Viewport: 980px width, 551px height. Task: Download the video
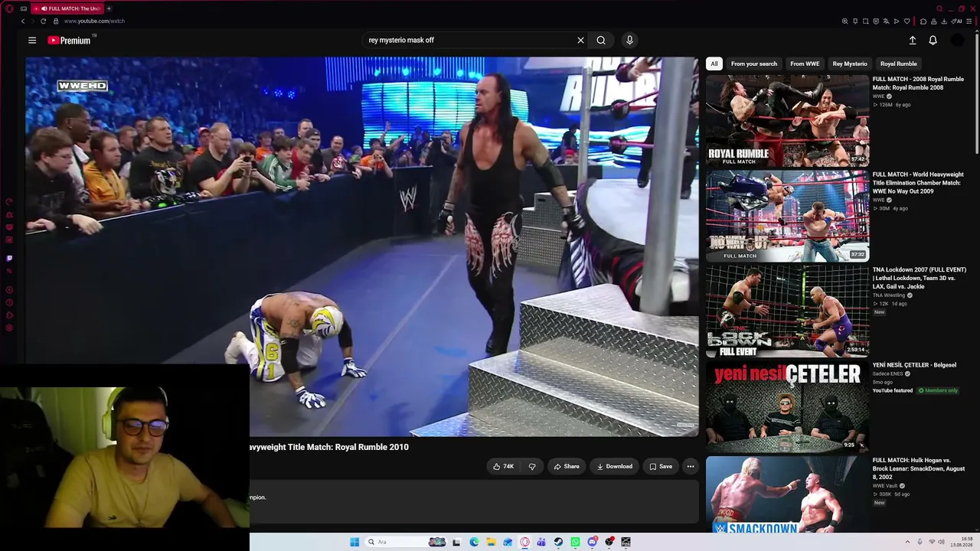pyautogui.click(x=614, y=467)
